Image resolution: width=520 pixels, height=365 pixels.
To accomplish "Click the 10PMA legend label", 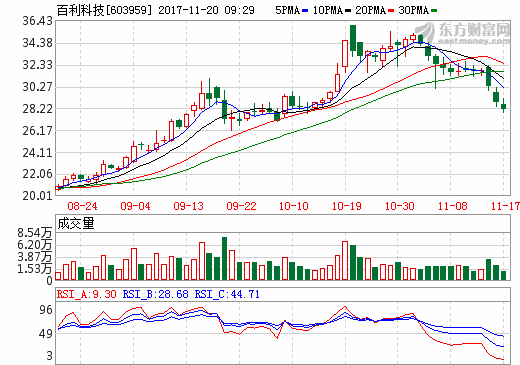I will click(328, 10).
